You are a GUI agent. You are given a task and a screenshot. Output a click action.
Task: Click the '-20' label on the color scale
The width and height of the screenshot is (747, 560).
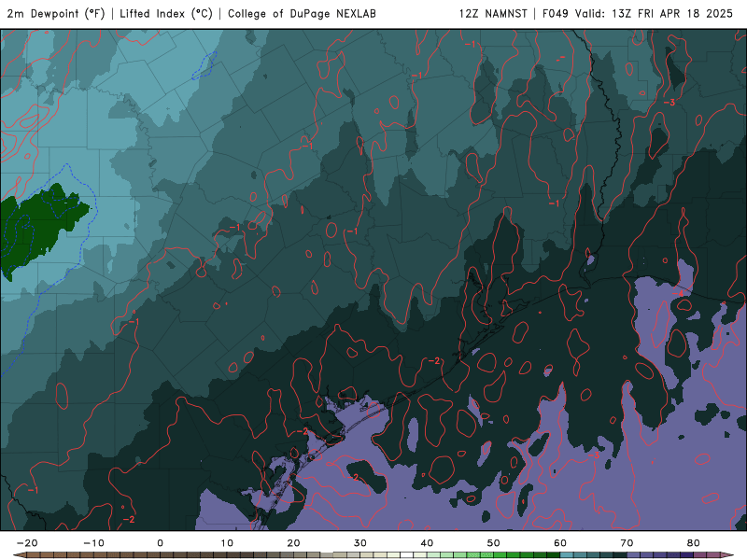[27, 543]
